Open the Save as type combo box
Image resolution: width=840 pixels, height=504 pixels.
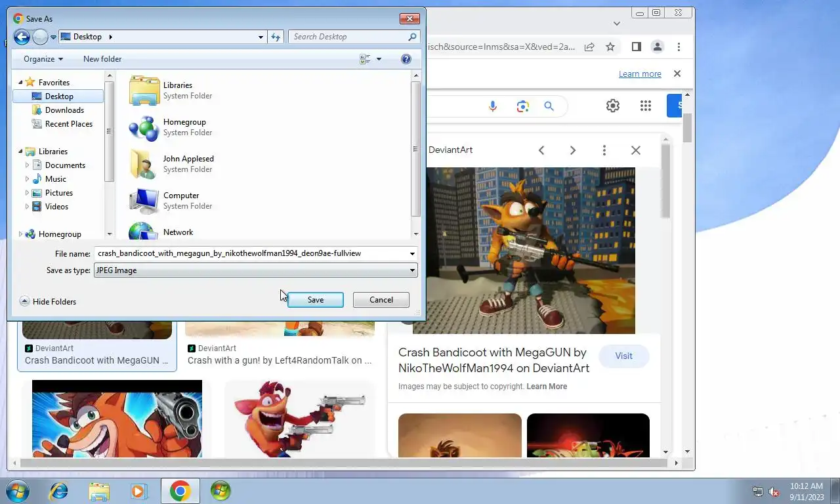(x=256, y=270)
